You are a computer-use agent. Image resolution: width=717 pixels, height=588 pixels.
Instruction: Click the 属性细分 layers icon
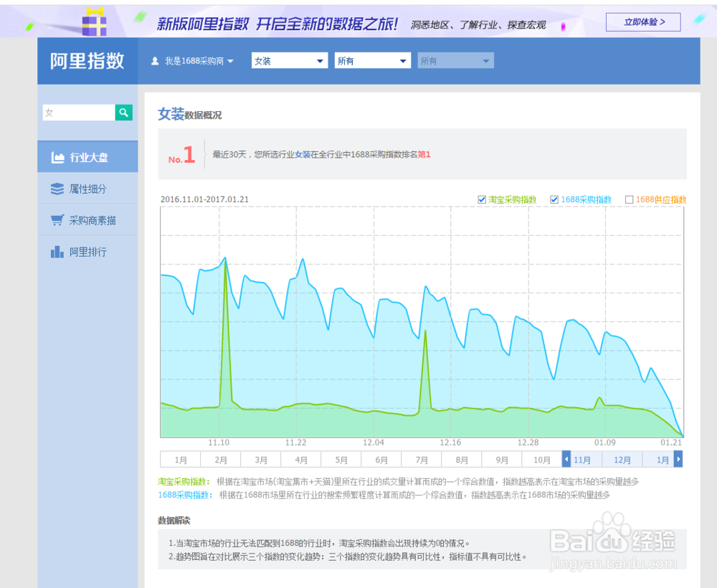click(x=57, y=189)
